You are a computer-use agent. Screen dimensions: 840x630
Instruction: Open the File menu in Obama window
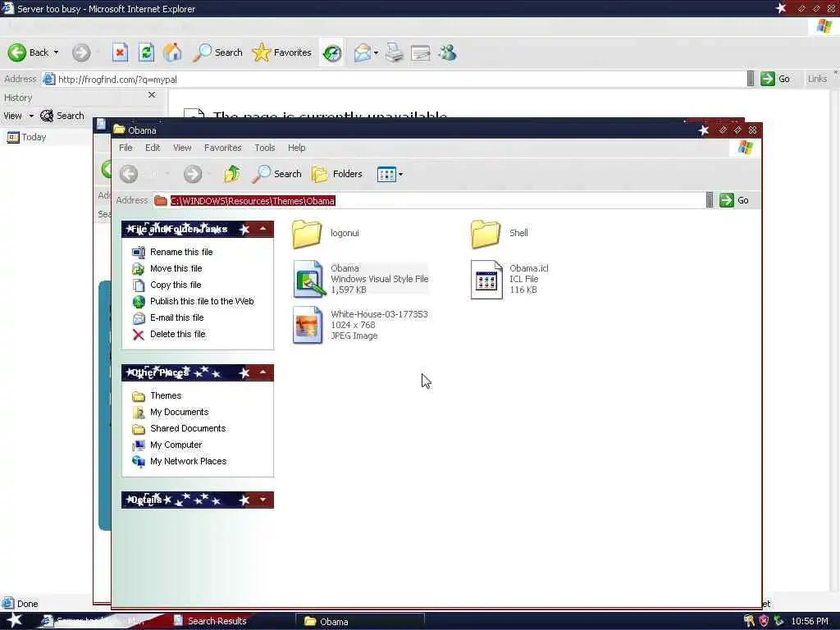click(126, 148)
